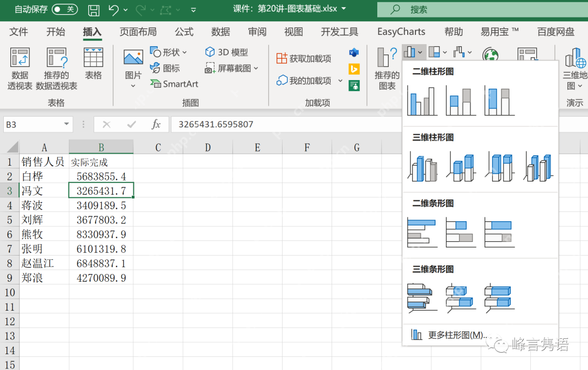Click the 搜索 search box
This screenshot has width=588, height=370.
[x=482, y=9]
